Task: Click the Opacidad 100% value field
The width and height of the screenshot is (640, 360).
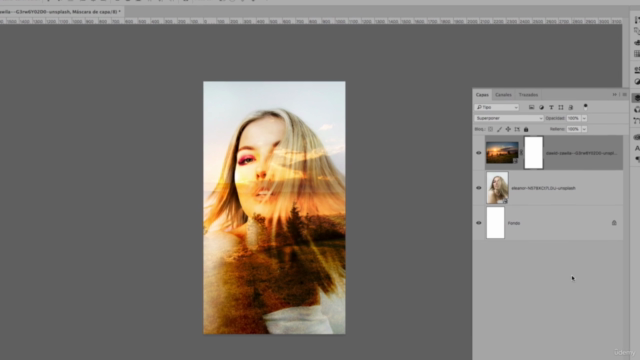Action: [573, 118]
